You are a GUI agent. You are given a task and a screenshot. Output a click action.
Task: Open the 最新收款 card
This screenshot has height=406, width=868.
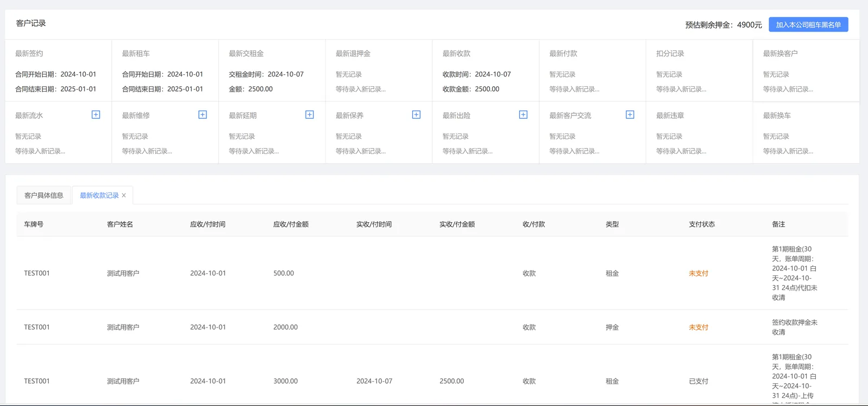point(486,70)
